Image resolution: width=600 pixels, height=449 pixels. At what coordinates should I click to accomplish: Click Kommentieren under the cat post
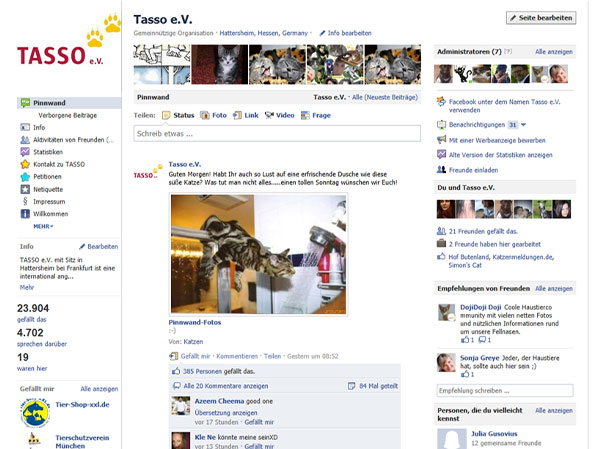237,356
